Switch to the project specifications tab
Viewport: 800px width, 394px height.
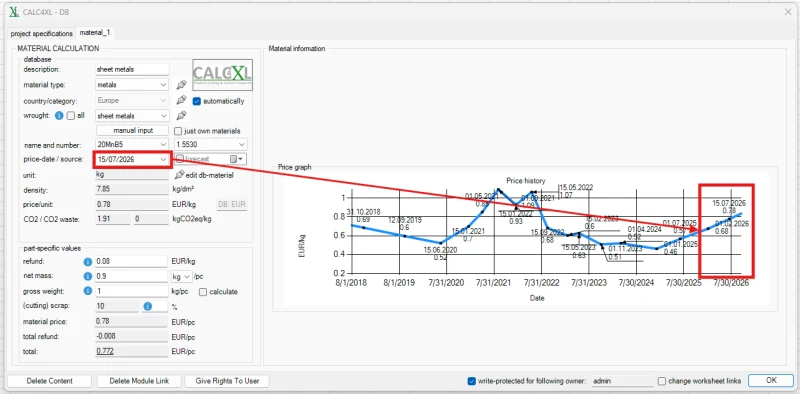point(42,34)
